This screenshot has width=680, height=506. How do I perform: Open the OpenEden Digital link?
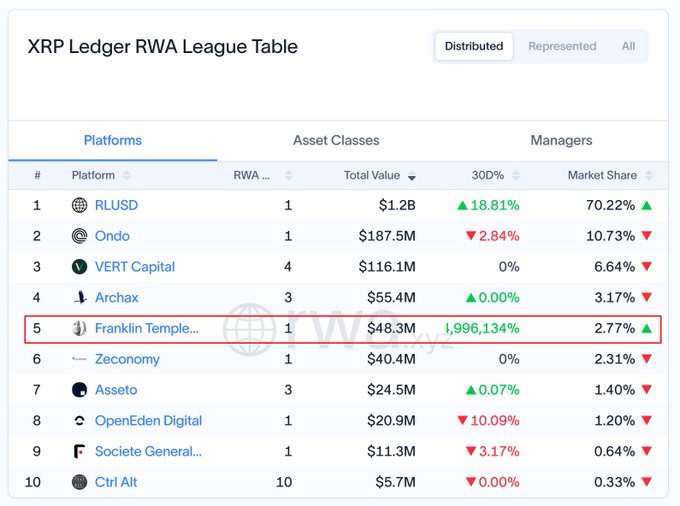148,421
